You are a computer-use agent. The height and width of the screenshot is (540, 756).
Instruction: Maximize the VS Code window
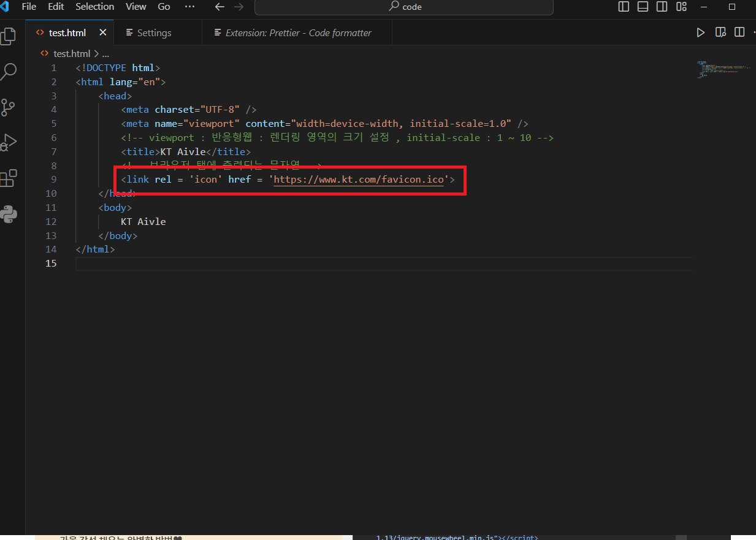(731, 7)
